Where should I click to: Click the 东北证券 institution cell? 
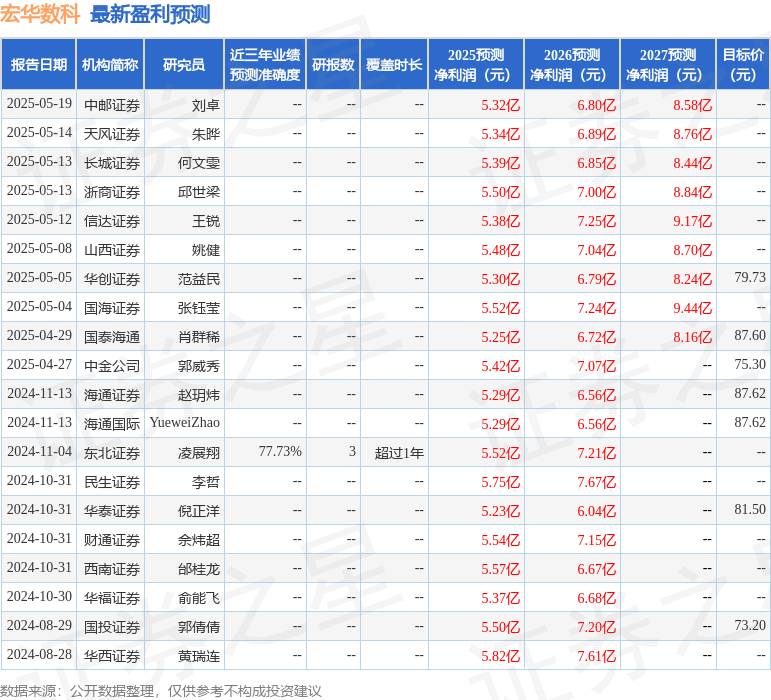pyautogui.click(x=112, y=453)
